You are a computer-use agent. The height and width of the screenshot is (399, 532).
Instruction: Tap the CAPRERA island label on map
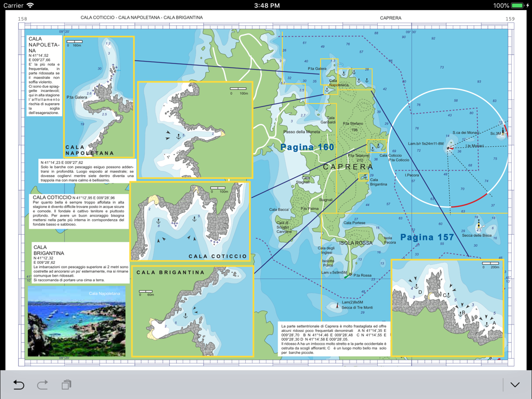(348, 167)
